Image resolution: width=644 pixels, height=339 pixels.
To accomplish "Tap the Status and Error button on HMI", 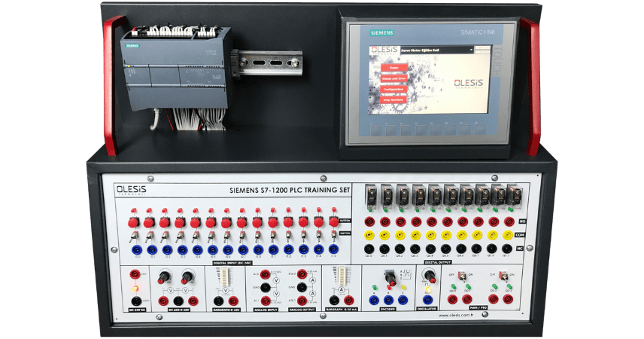I will (393, 78).
